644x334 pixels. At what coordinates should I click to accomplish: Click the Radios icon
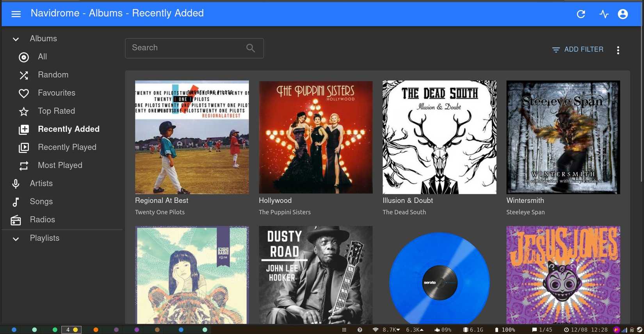point(16,220)
